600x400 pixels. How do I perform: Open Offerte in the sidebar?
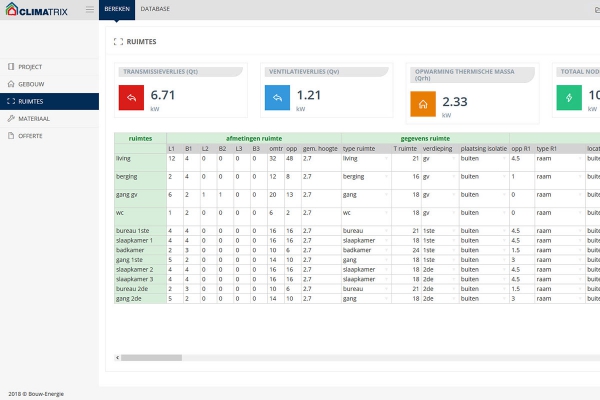(49, 136)
